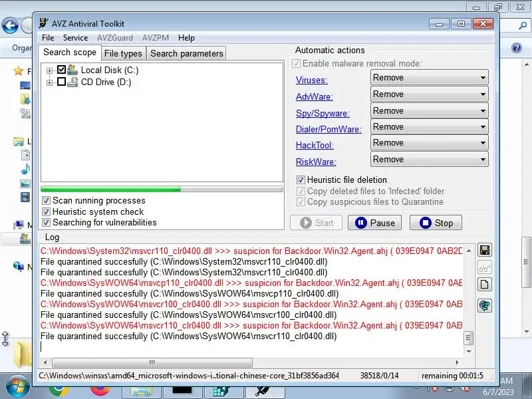
Task: Click the 38518/0/14 status counter
Action: coord(379,376)
